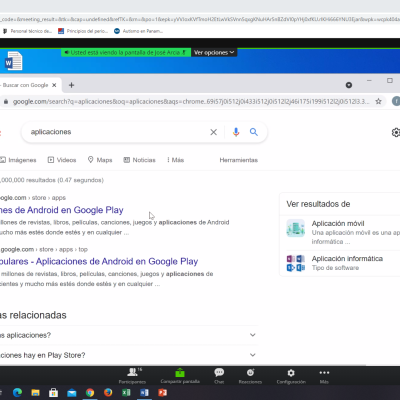Select the Buscar con Google browser tab
Image resolution: width=400 pixels, height=400 pixels.
[x=28, y=85]
